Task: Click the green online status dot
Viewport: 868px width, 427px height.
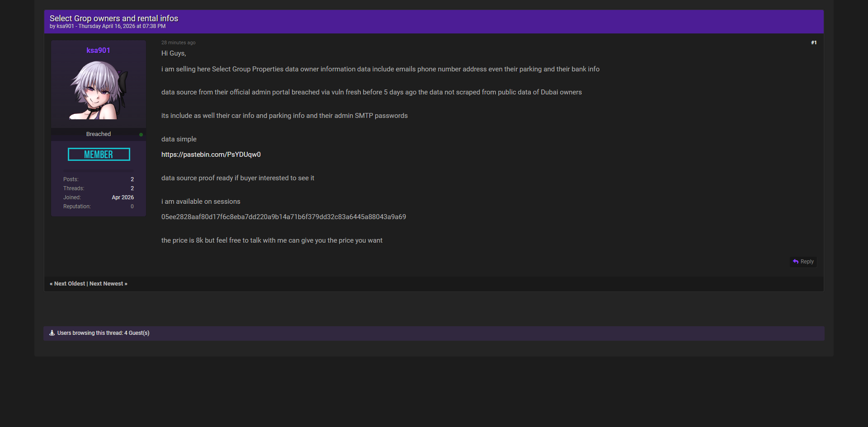Action: pyautogui.click(x=141, y=135)
